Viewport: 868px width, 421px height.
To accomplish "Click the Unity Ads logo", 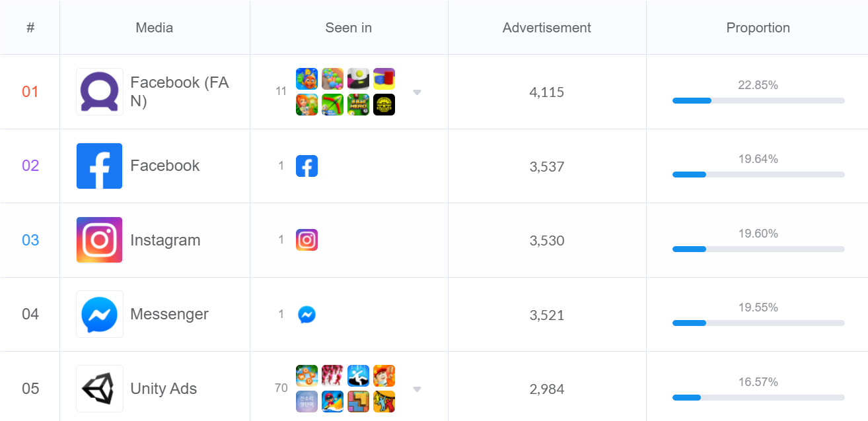I will click(x=99, y=389).
